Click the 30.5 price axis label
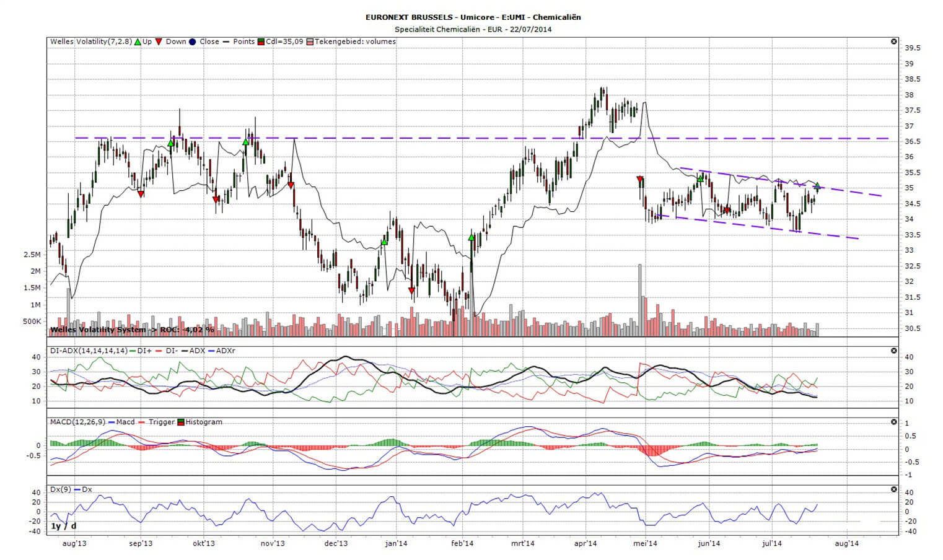 click(x=912, y=329)
